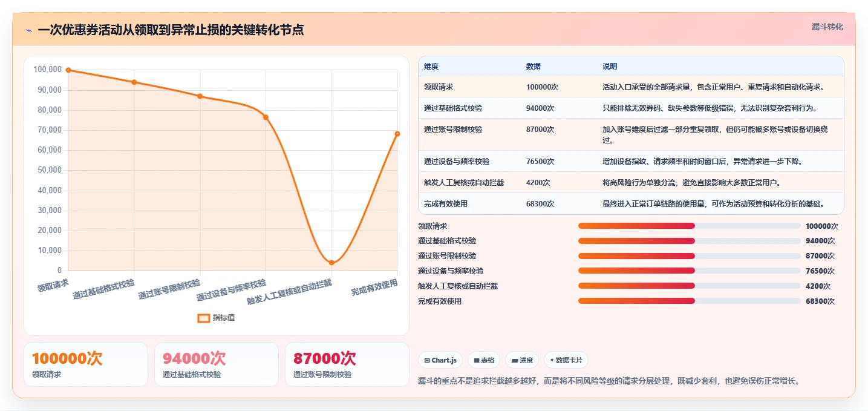The image size is (868, 411).
Task: Click the 漏斗转化 tag in the header
Action: (827, 27)
